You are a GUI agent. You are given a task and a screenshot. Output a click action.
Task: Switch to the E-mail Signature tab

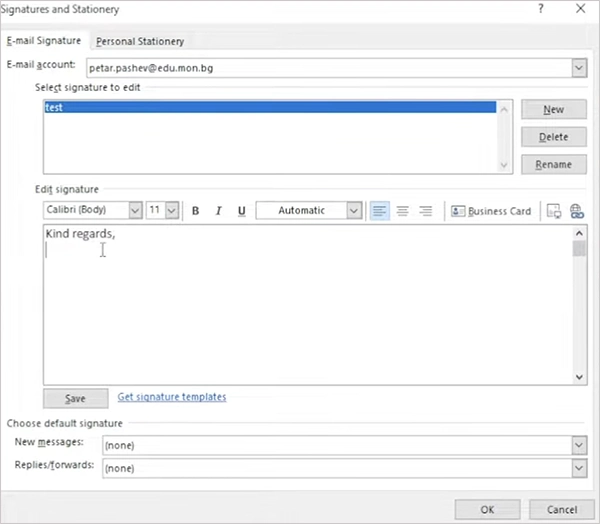[44, 41]
